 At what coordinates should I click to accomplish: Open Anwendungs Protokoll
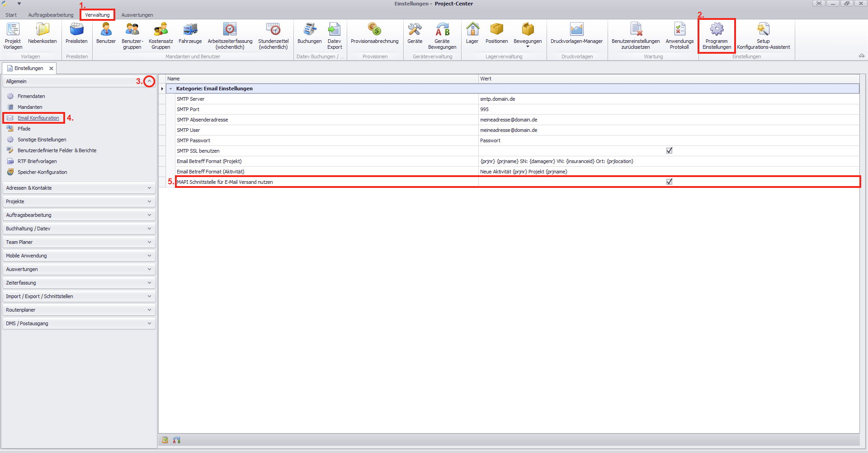(679, 36)
